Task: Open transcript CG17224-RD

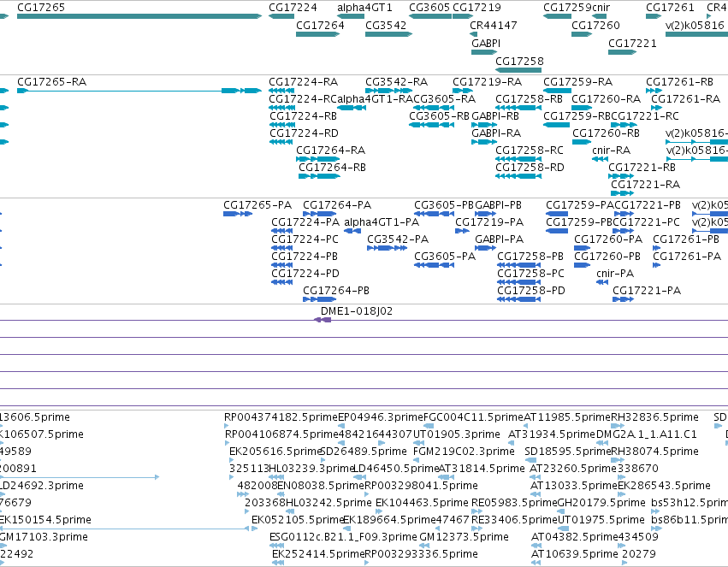Action: click(281, 141)
